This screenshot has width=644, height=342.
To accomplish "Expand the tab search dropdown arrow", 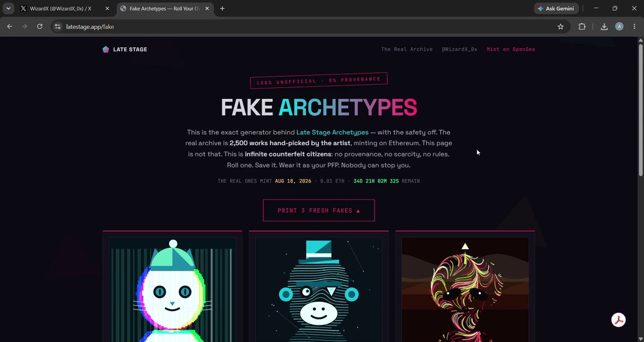I will [9, 9].
